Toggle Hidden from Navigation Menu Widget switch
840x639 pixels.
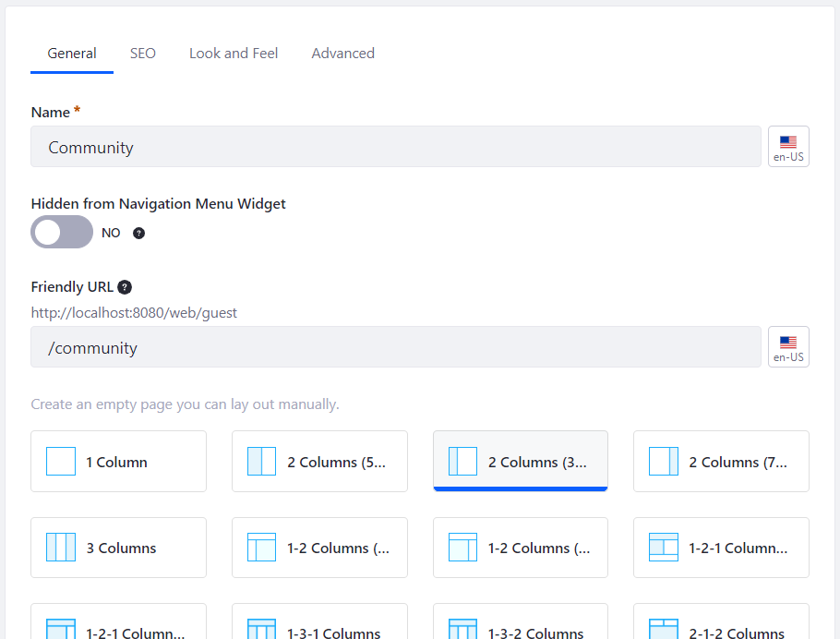62,232
